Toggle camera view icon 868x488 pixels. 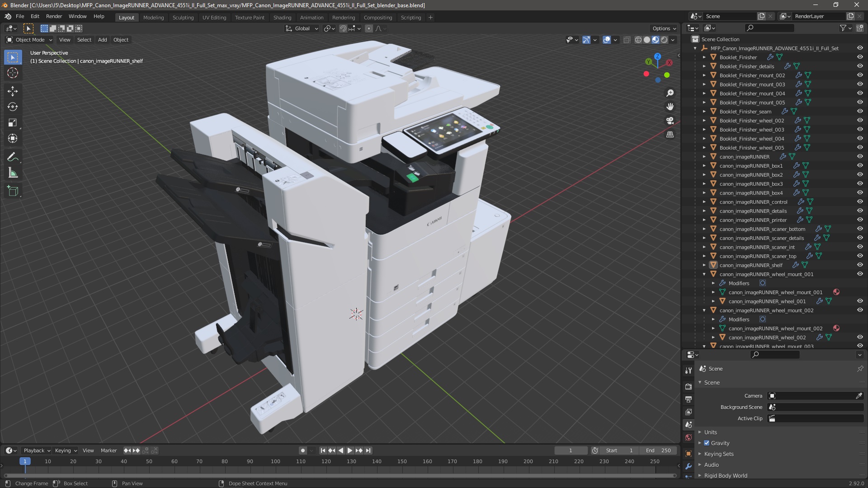tap(670, 121)
